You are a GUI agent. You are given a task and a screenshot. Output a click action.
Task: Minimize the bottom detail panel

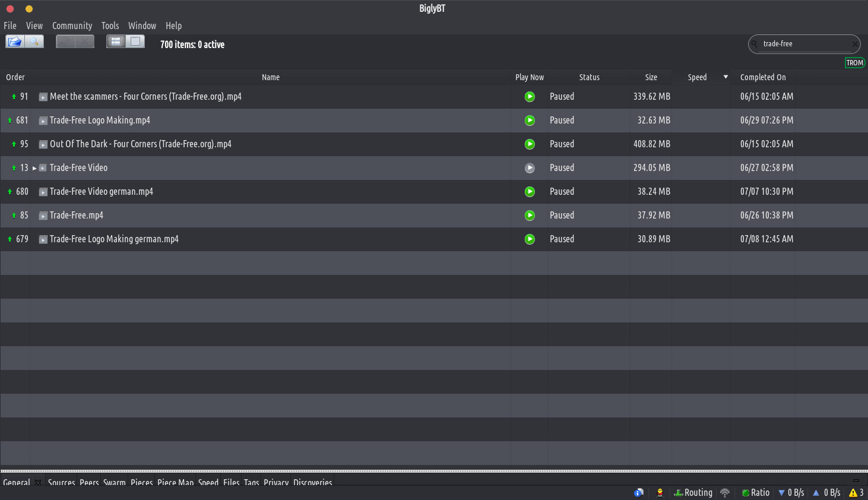[x=856, y=480]
